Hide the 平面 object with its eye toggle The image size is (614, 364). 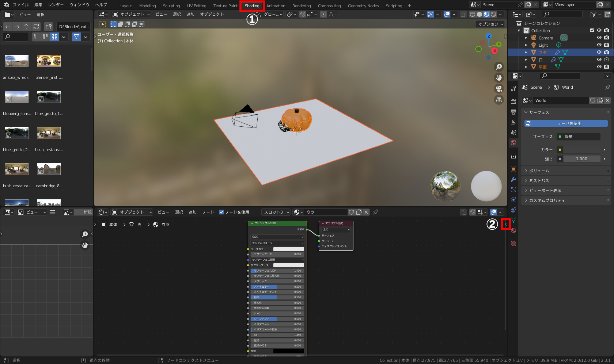[599, 66]
